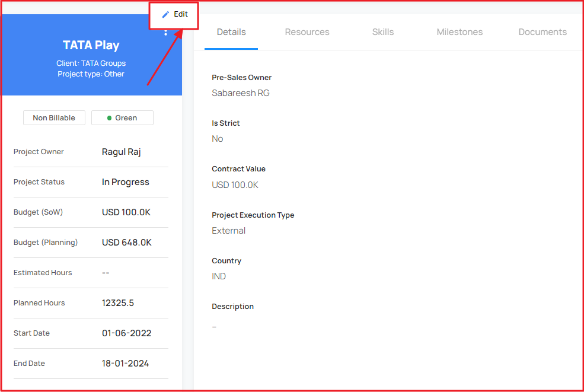Open the Documents tab

click(x=542, y=32)
